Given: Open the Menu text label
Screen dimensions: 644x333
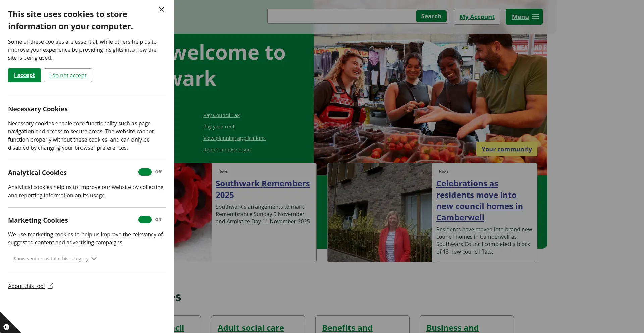Looking at the screenshot, I should [x=520, y=17].
